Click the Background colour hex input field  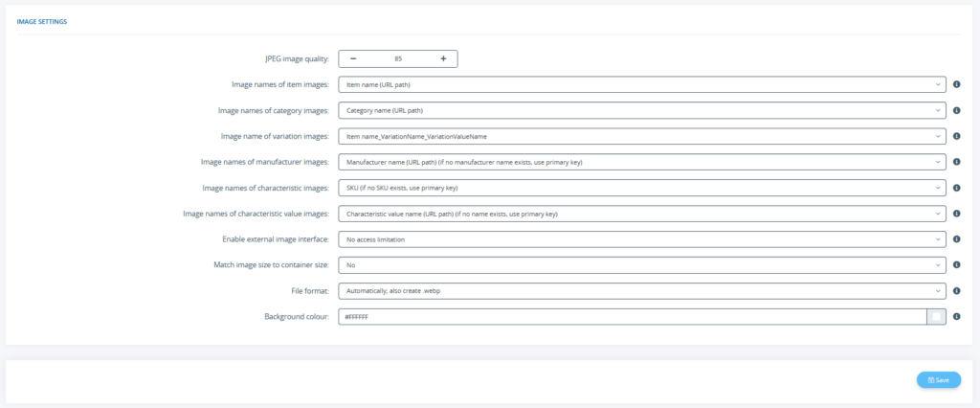[633, 317]
